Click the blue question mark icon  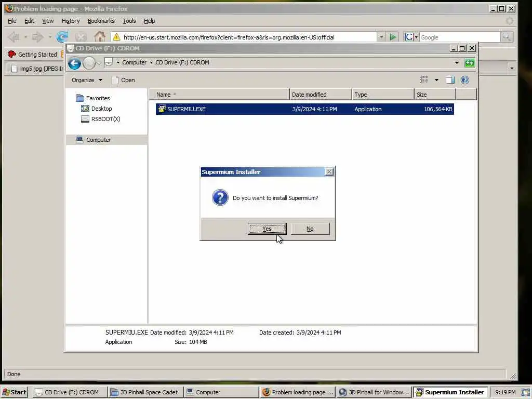point(220,197)
